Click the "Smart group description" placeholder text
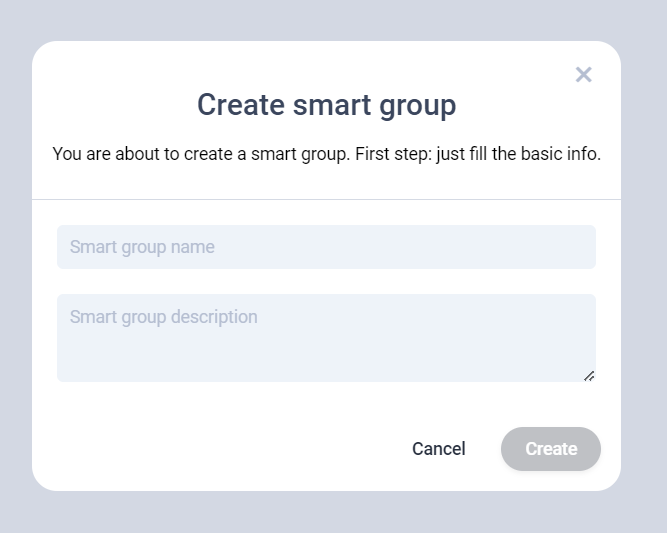The height and width of the screenshot is (533, 667). [x=163, y=317]
